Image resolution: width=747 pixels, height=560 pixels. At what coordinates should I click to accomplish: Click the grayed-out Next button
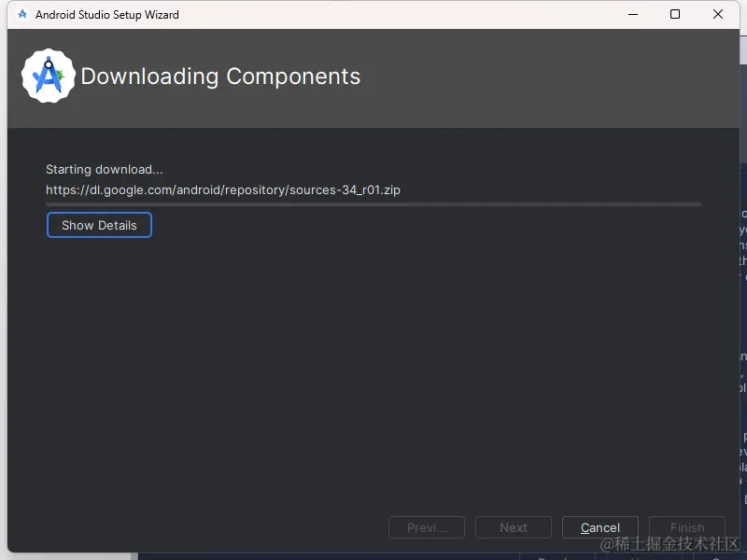(513, 527)
